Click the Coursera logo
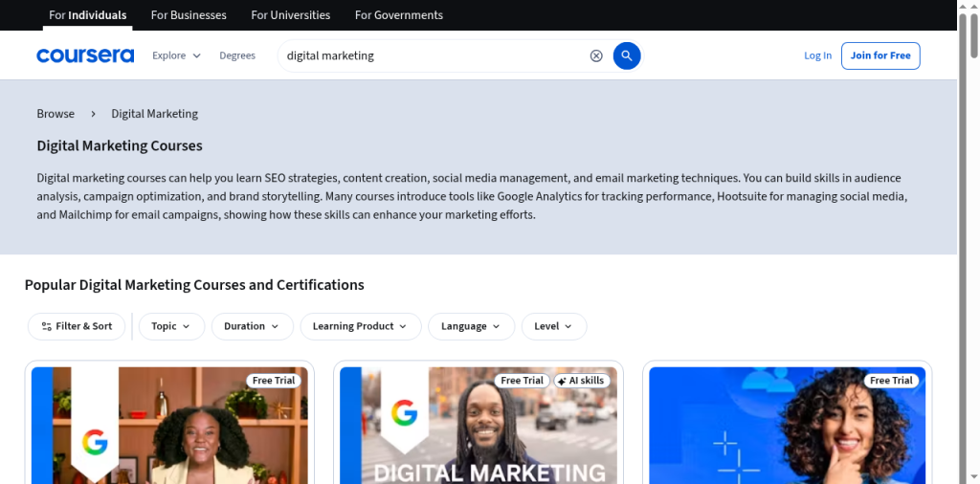This screenshot has width=980, height=484. tap(85, 55)
